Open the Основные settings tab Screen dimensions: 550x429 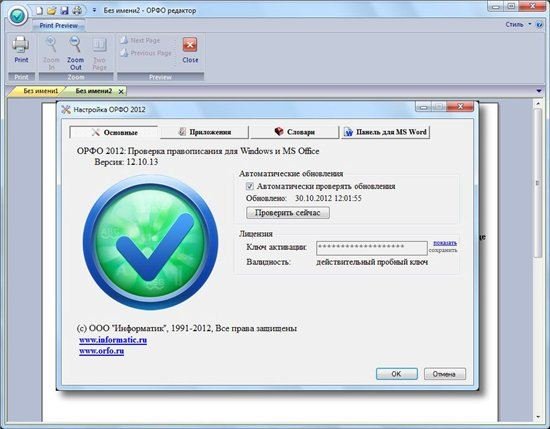[114, 132]
